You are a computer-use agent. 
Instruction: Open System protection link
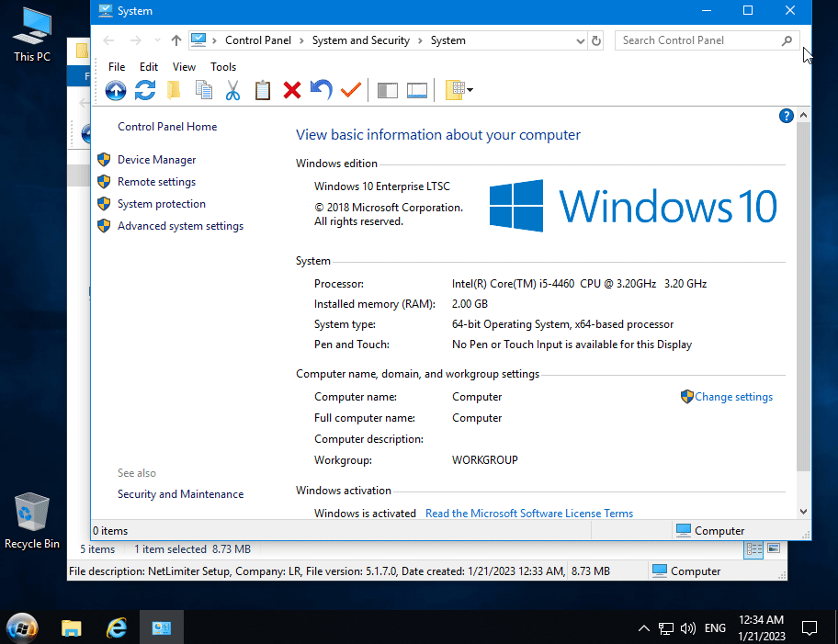pos(162,204)
